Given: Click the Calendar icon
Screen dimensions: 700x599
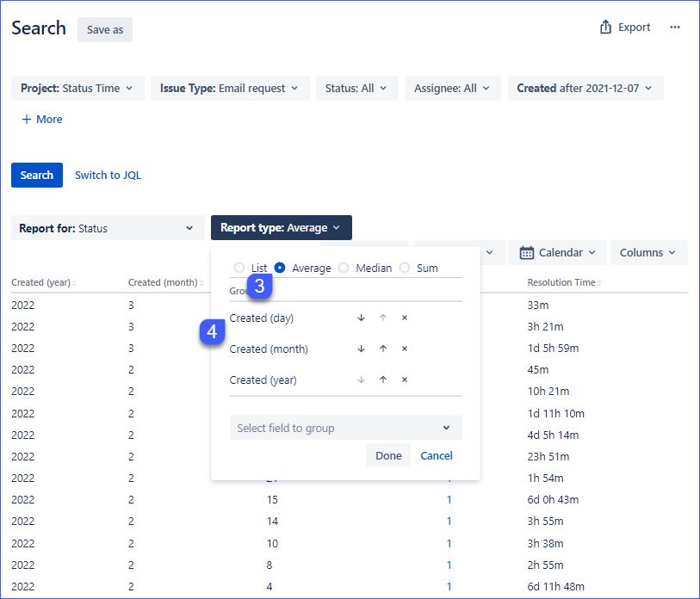Looking at the screenshot, I should tap(526, 253).
